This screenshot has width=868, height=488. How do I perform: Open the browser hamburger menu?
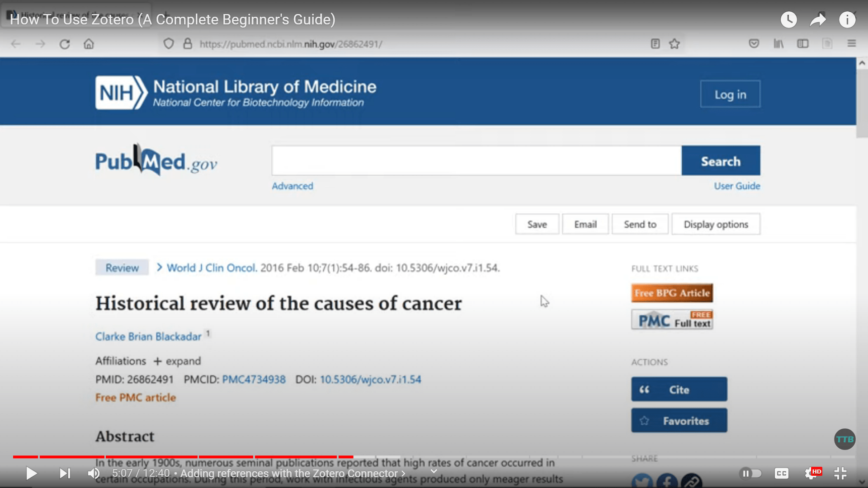[851, 44]
